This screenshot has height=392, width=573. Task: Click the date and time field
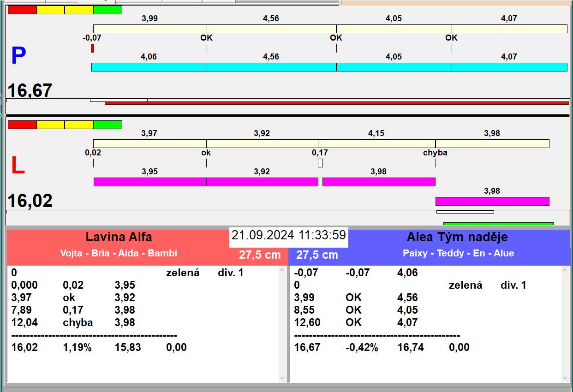coord(289,235)
